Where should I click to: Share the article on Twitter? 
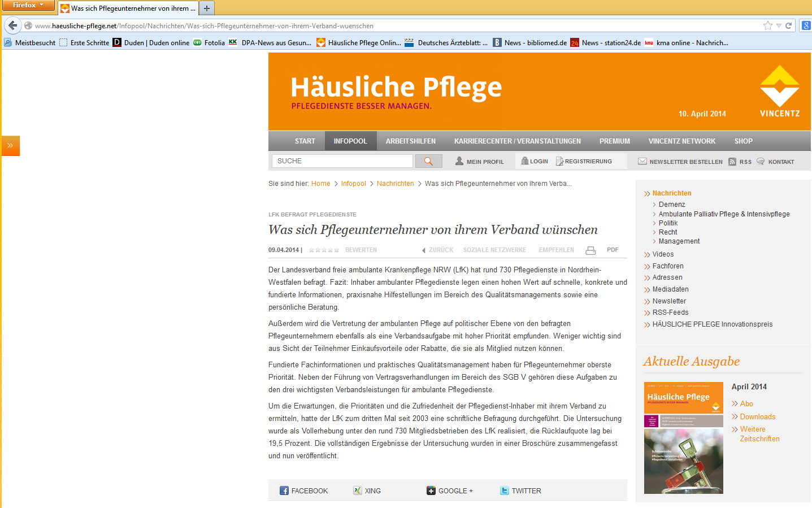click(520, 490)
